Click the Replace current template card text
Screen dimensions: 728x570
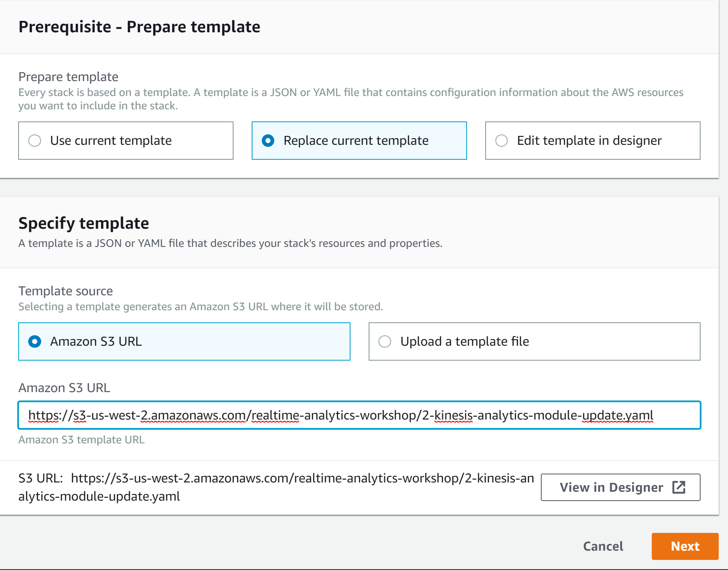coord(356,141)
